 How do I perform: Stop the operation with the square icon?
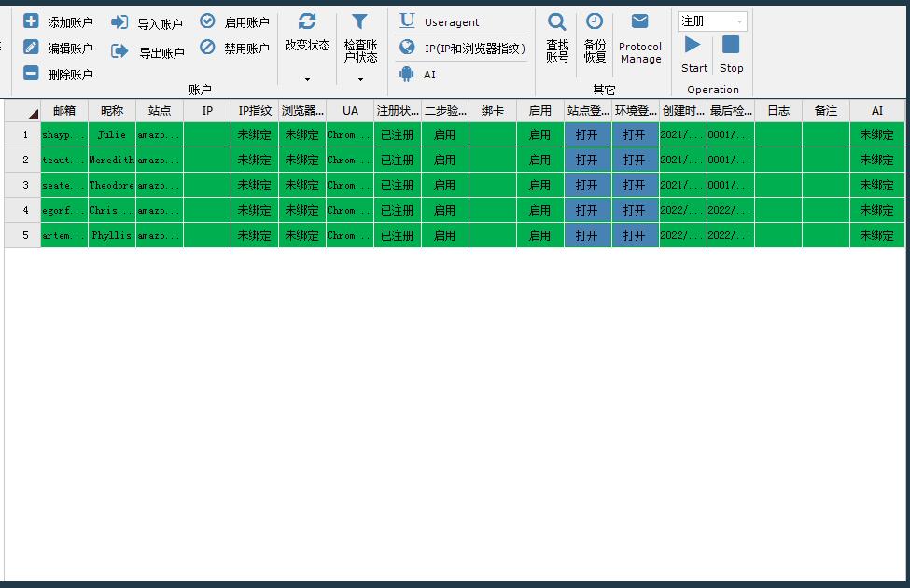coord(731,45)
